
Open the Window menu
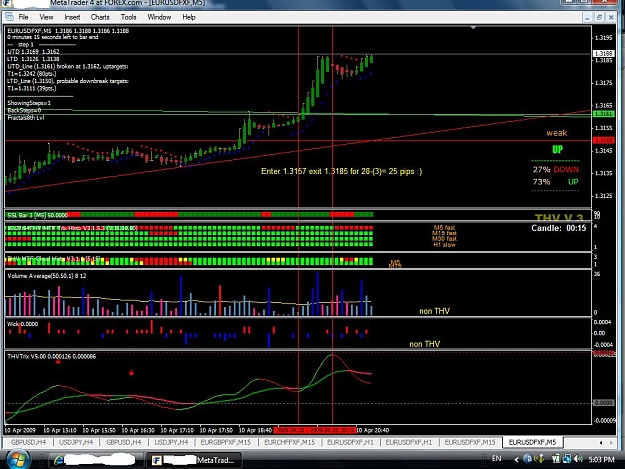pyautogui.click(x=159, y=17)
